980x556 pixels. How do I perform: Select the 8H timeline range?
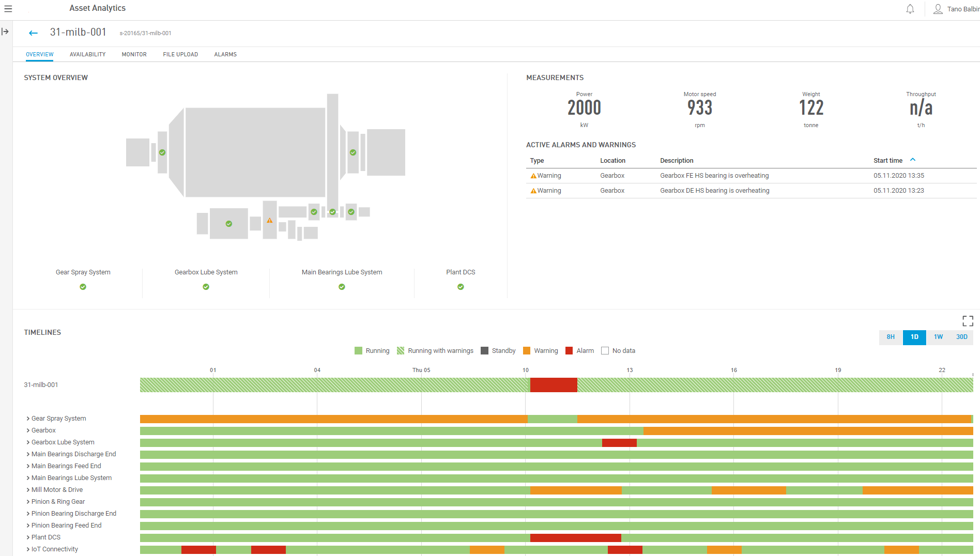891,337
